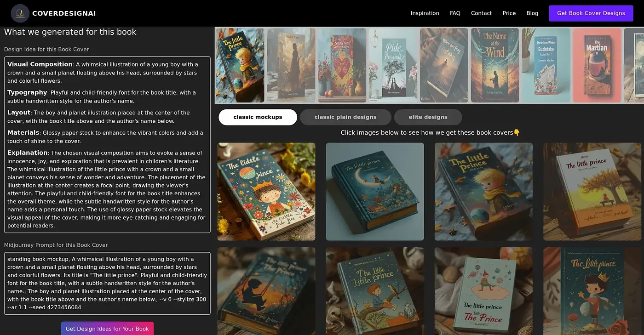Select The Little Prince thumbnail in top carousel
The image size is (644, 335).
coord(240,65)
